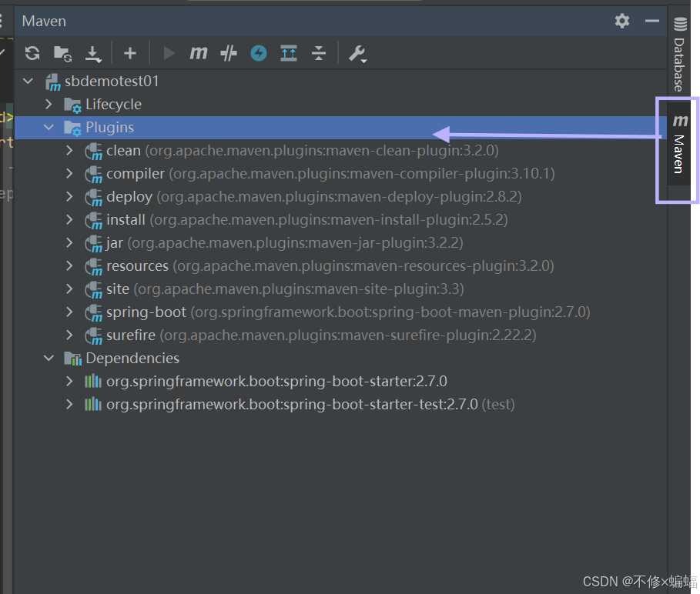Click the jar plugin icon

click(94, 244)
